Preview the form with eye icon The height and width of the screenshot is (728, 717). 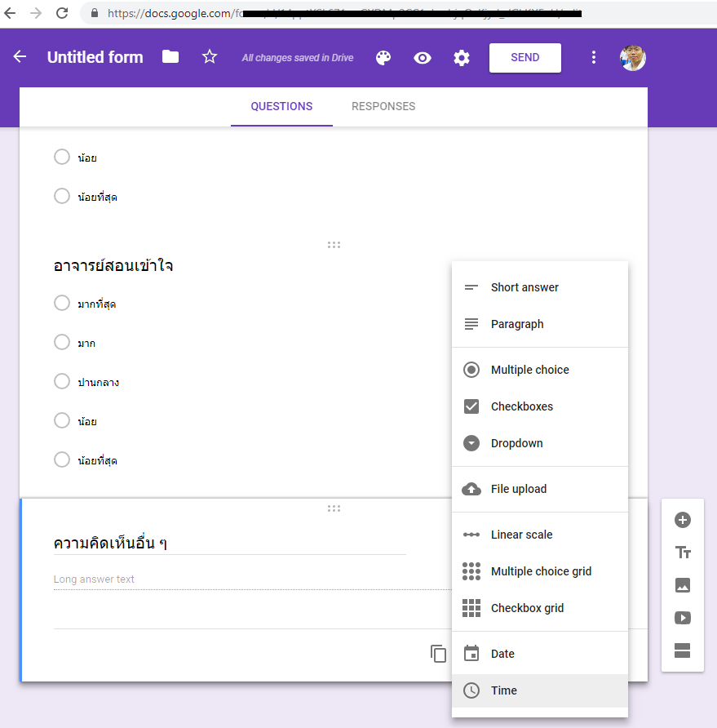coord(423,58)
